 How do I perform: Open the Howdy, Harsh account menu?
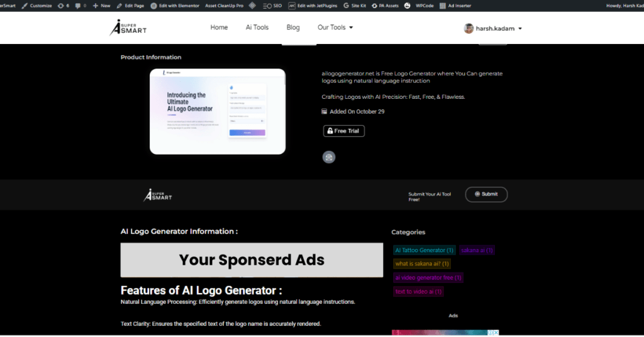click(625, 6)
